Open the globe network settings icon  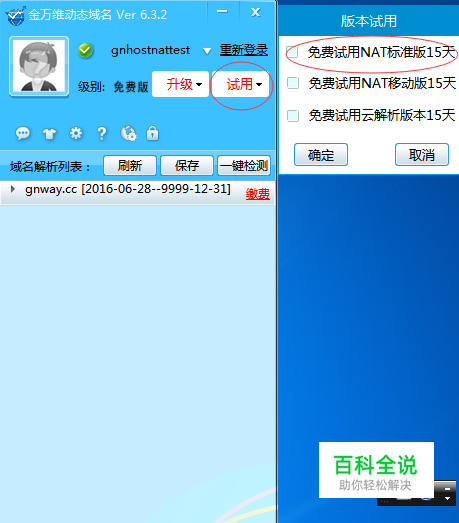[x=128, y=134]
